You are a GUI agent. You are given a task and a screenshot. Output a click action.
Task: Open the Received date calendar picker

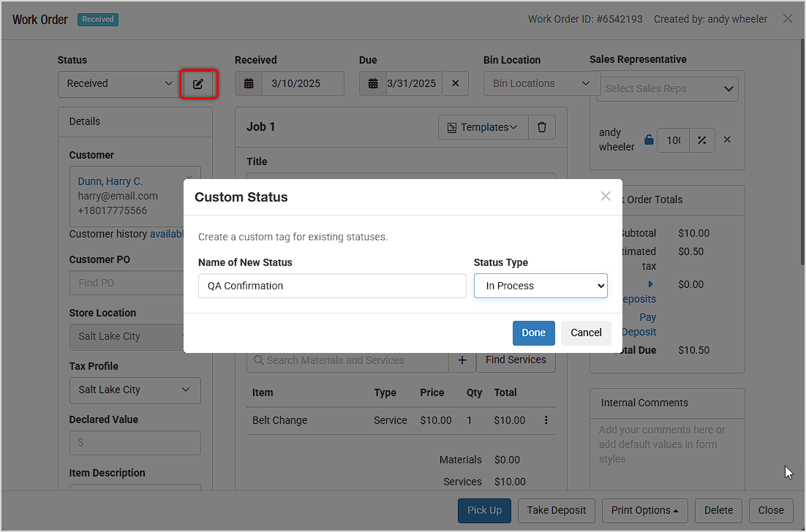(x=249, y=83)
